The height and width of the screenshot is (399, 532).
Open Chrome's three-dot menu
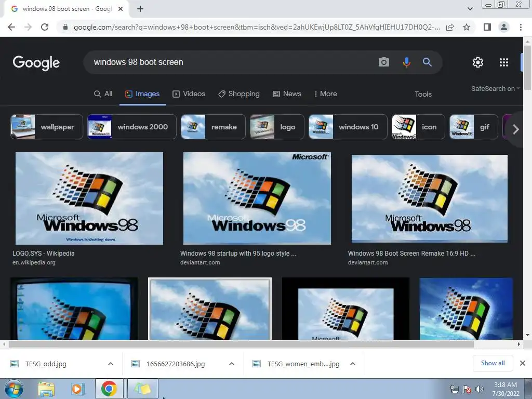pyautogui.click(x=521, y=27)
